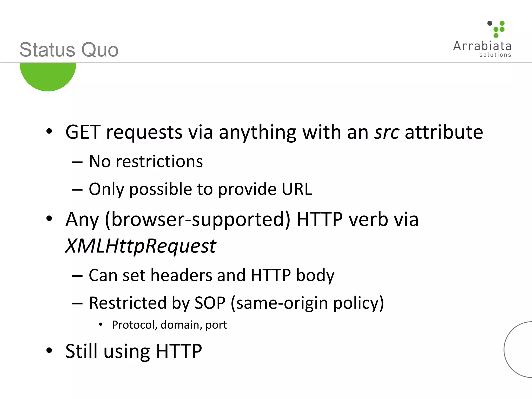Click the italic XMLHttpRequest text

click(x=141, y=246)
